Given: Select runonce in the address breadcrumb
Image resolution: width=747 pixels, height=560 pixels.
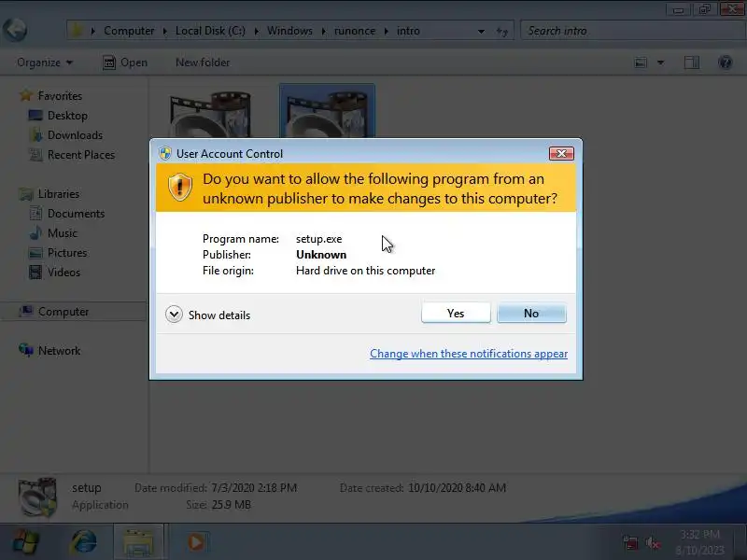Looking at the screenshot, I should 355,31.
